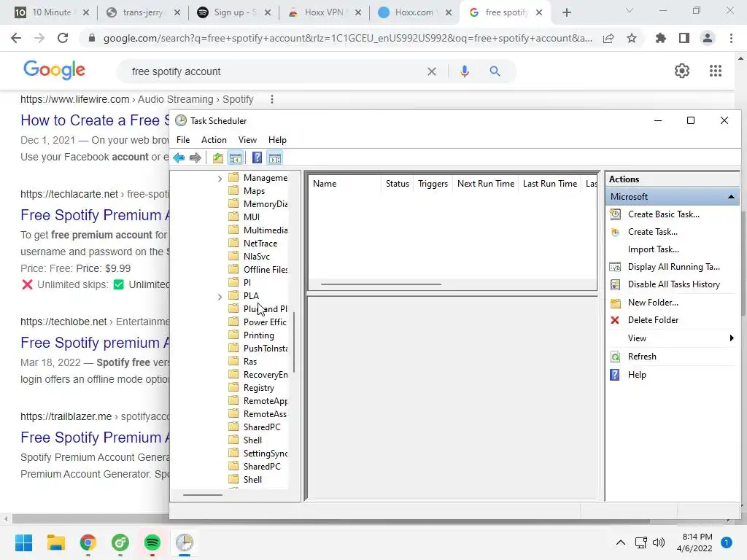
Task: Sort by Last Run Time column
Action: click(550, 184)
